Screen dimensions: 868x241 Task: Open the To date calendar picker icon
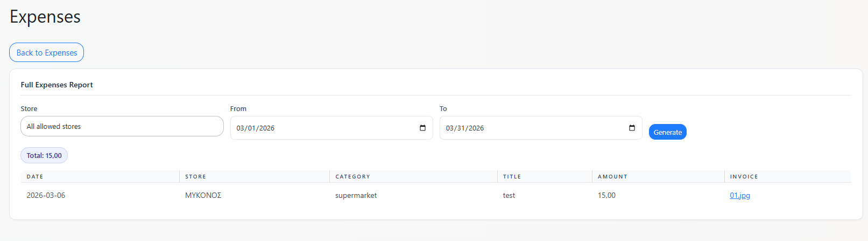point(632,128)
